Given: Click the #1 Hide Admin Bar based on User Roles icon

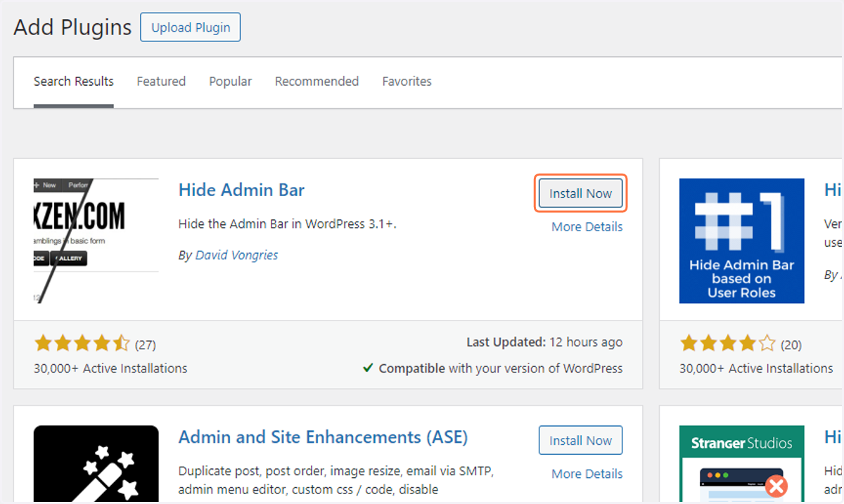Looking at the screenshot, I should point(741,240).
